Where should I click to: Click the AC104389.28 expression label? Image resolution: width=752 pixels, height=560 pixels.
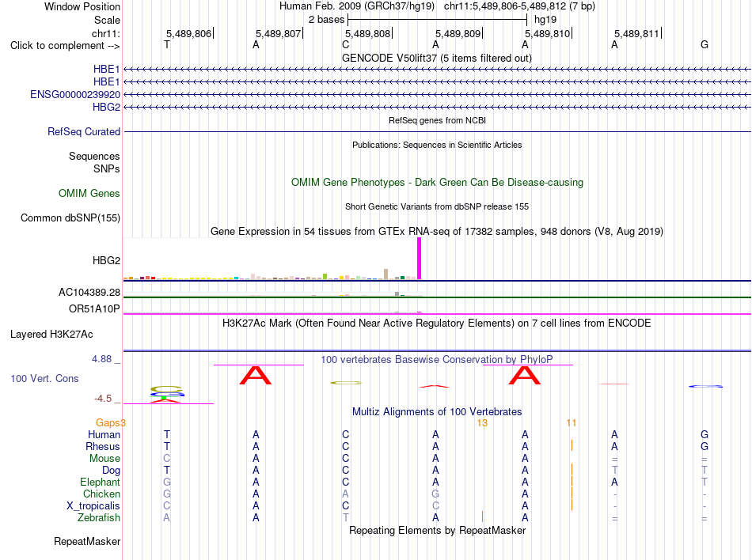[89, 292]
